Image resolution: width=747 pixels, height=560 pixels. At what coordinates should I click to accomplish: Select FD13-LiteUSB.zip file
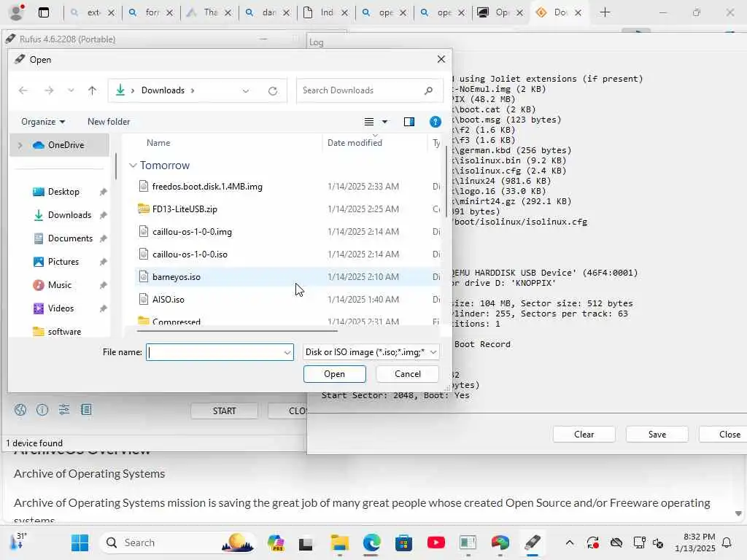185,209
